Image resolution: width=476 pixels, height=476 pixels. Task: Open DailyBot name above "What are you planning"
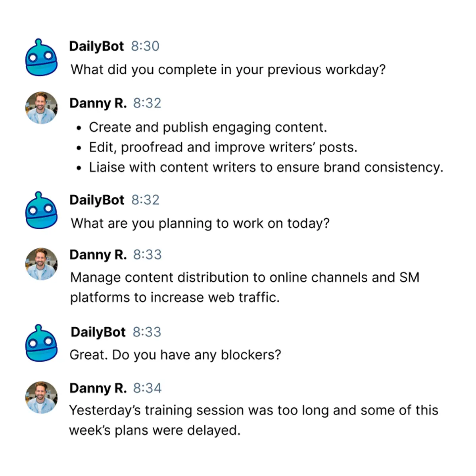point(97,200)
